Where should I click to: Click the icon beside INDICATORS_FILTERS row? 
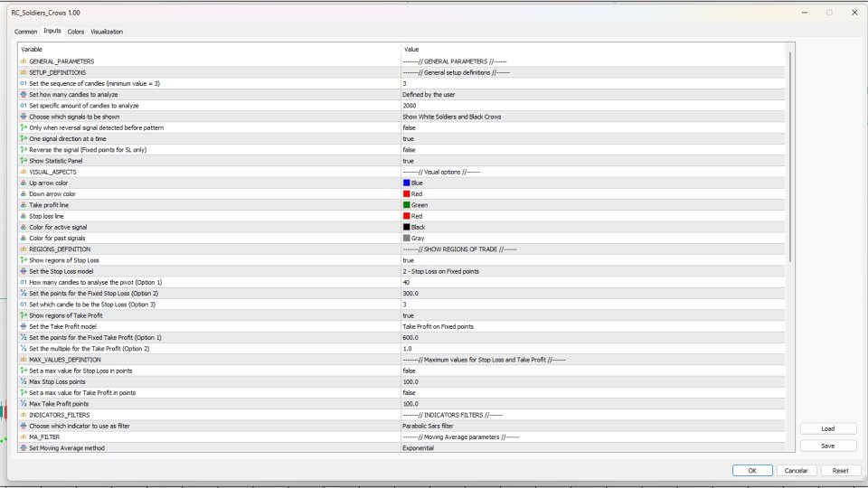[x=23, y=415]
